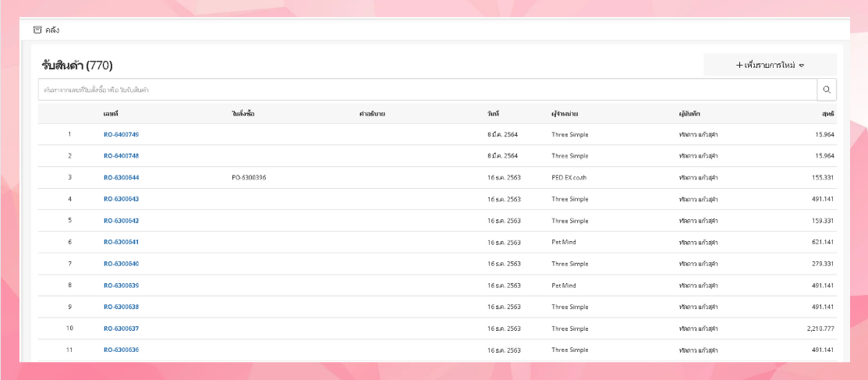Open receipt RO-6300636

pyautogui.click(x=121, y=350)
